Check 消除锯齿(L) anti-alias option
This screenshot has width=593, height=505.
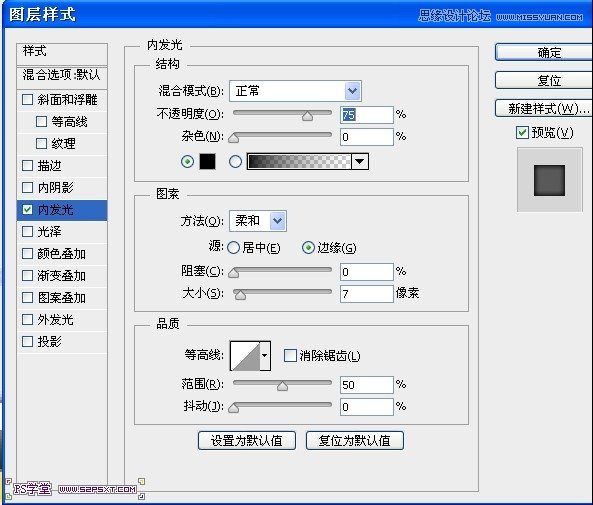[x=290, y=356]
